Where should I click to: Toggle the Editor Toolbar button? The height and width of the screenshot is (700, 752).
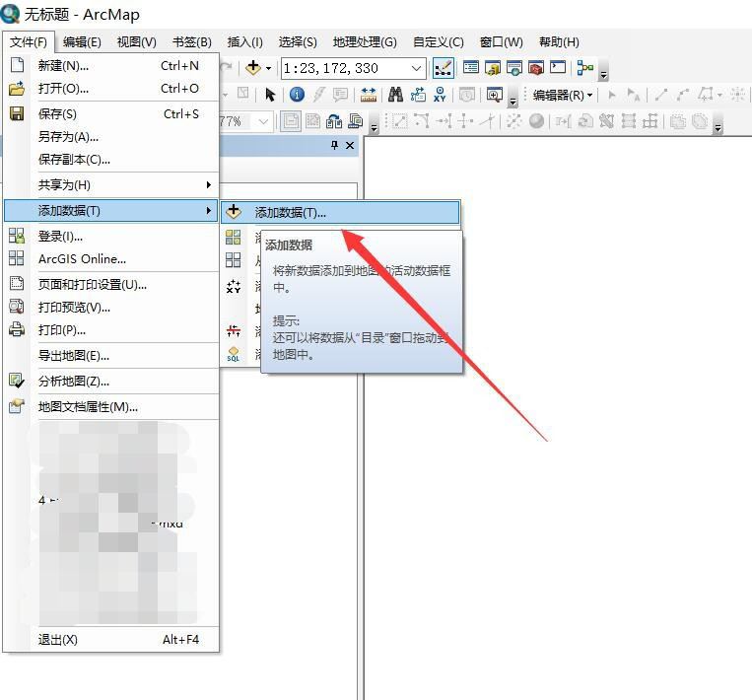click(x=443, y=68)
